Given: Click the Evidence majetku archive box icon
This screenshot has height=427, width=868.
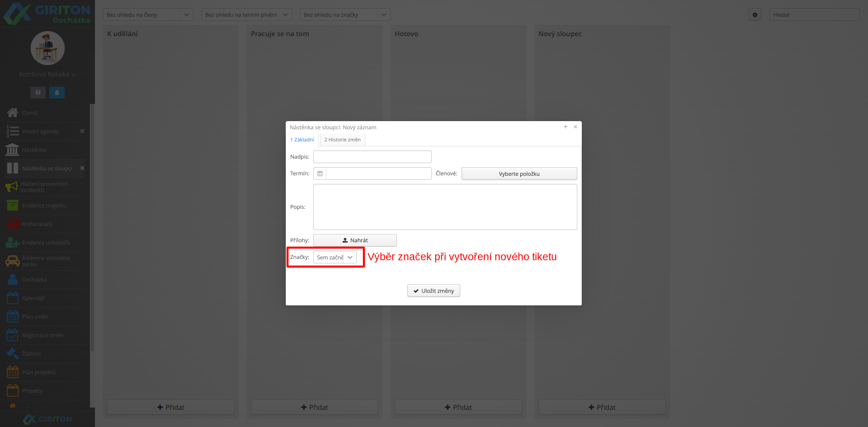Looking at the screenshot, I should coord(13,205).
